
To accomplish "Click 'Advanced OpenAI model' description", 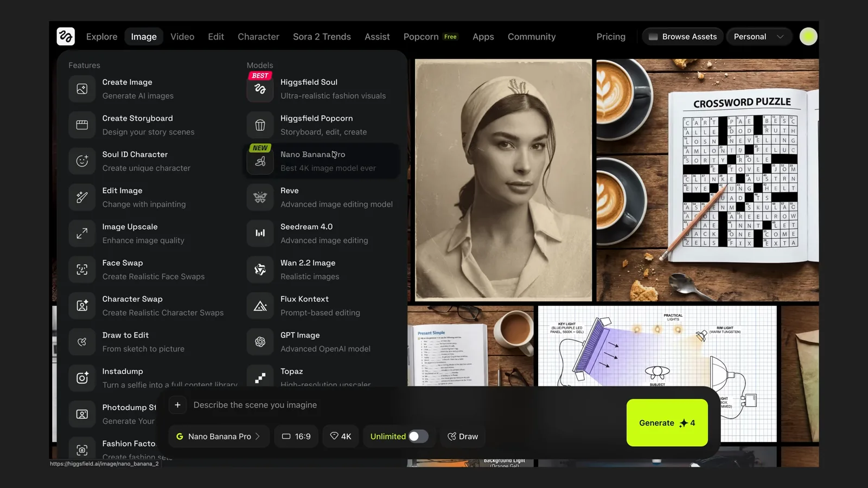I will click(325, 349).
